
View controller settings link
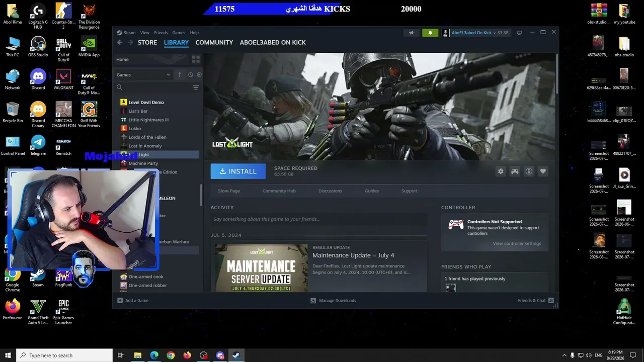click(x=517, y=244)
